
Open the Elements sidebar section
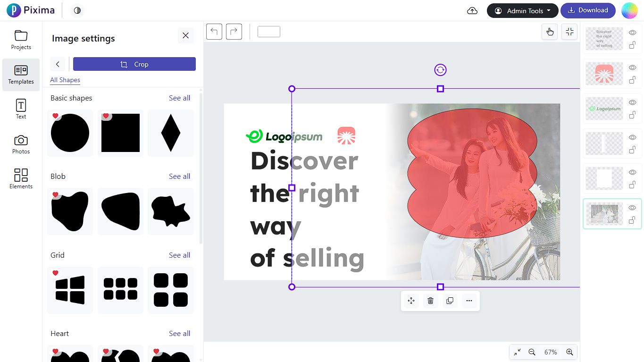21,179
